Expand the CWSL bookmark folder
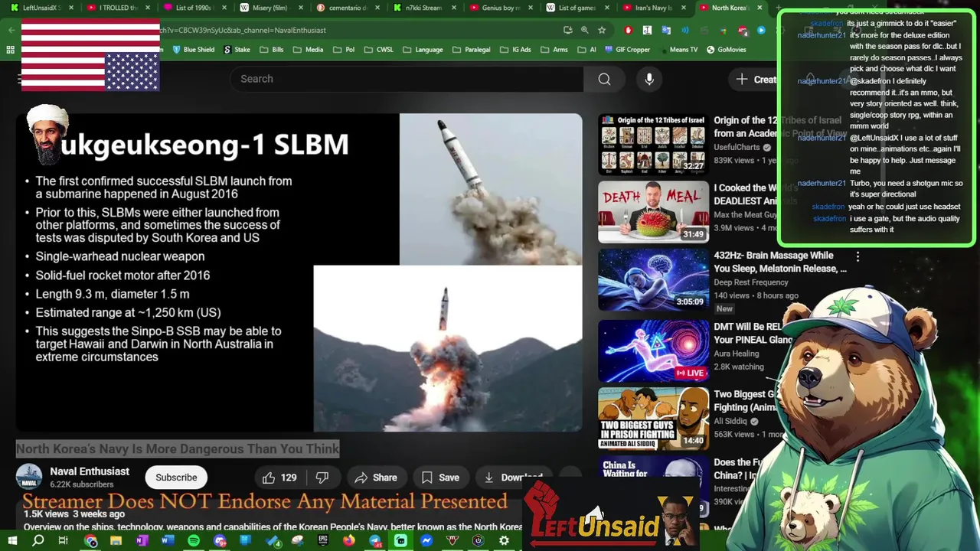980x551 pixels. [378, 50]
